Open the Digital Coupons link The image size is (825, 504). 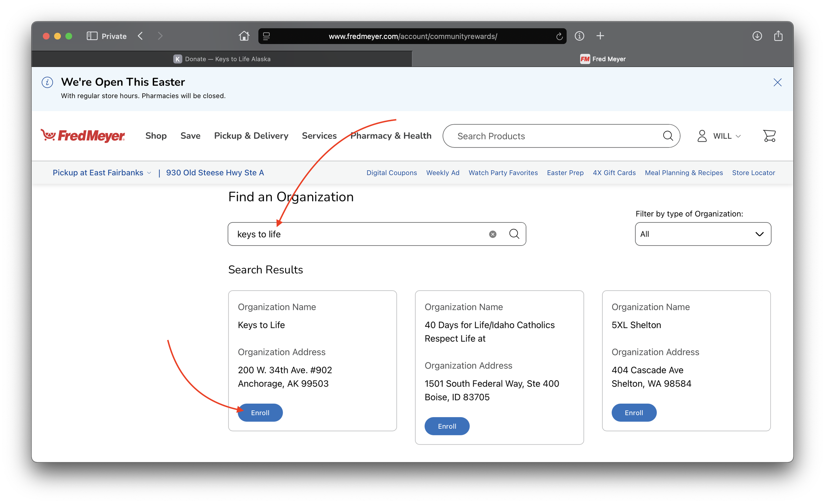point(391,173)
